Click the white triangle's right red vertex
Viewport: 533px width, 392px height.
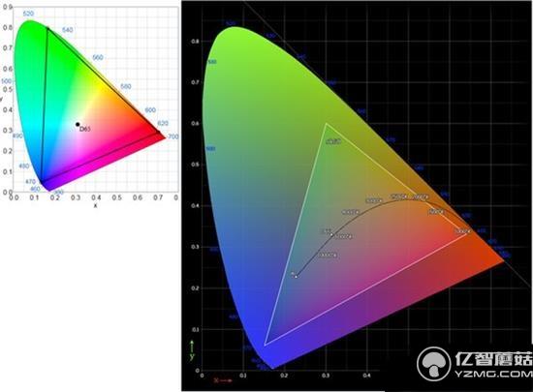(x=467, y=233)
